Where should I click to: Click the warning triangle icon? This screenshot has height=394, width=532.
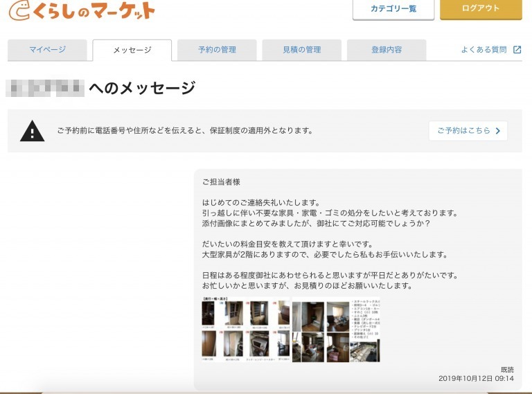[x=33, y=131]
